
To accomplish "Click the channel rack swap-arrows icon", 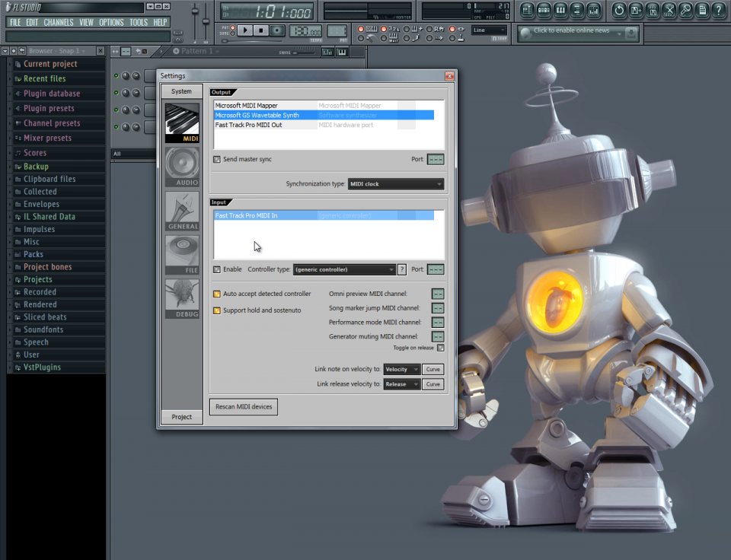I will pos(115,51).
